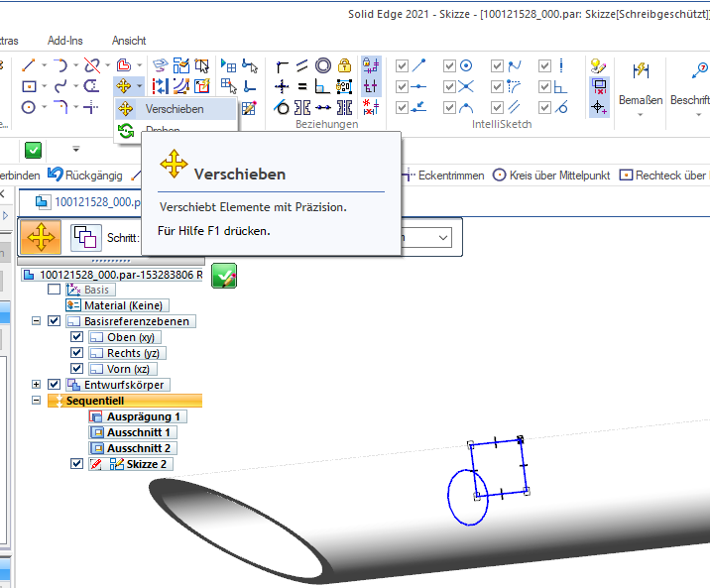The image size is (710, 588).
Task: Toggle visibility checkbox for Rechts (yz)
Action: (x=77, y=353)
